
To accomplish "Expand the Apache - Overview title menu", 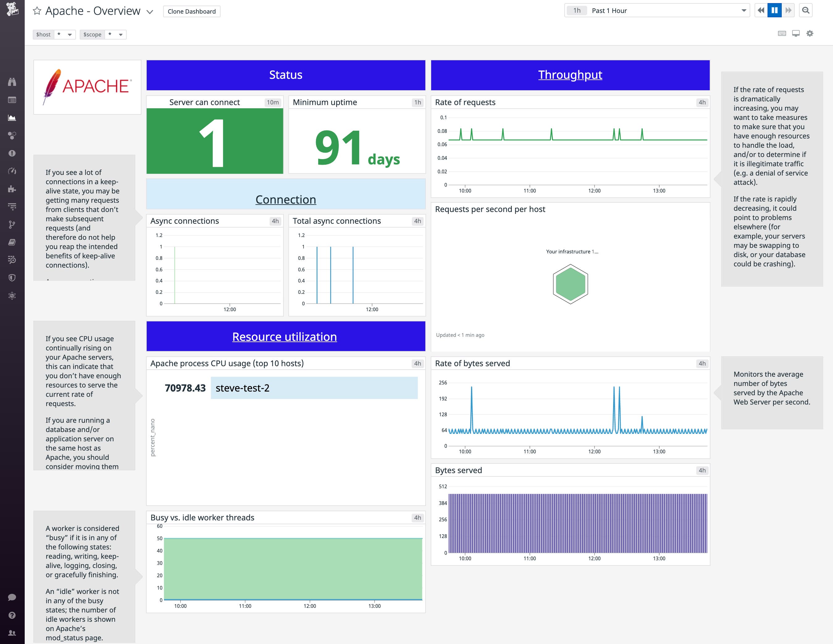I will [149, 12].
